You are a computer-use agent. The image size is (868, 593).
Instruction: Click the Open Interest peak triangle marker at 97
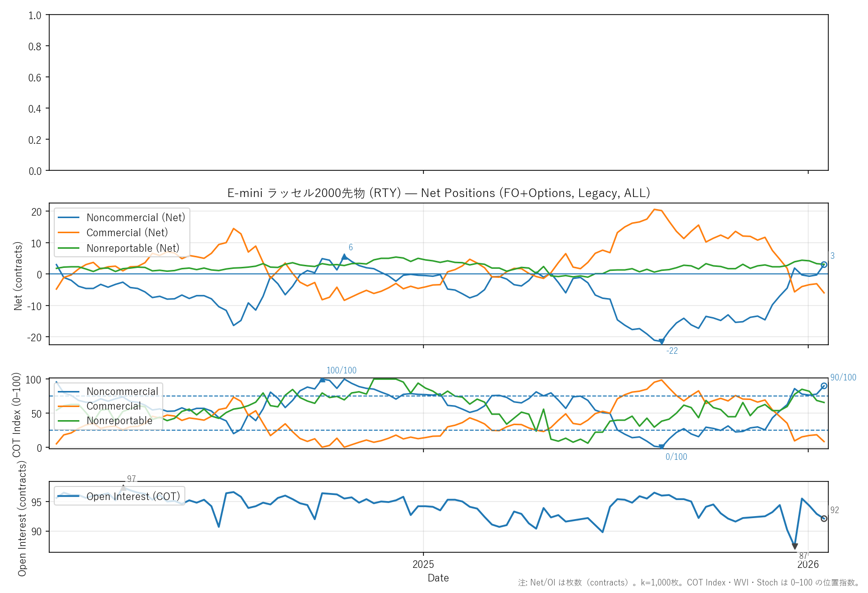pyautogui.click(x=123, y=487)
